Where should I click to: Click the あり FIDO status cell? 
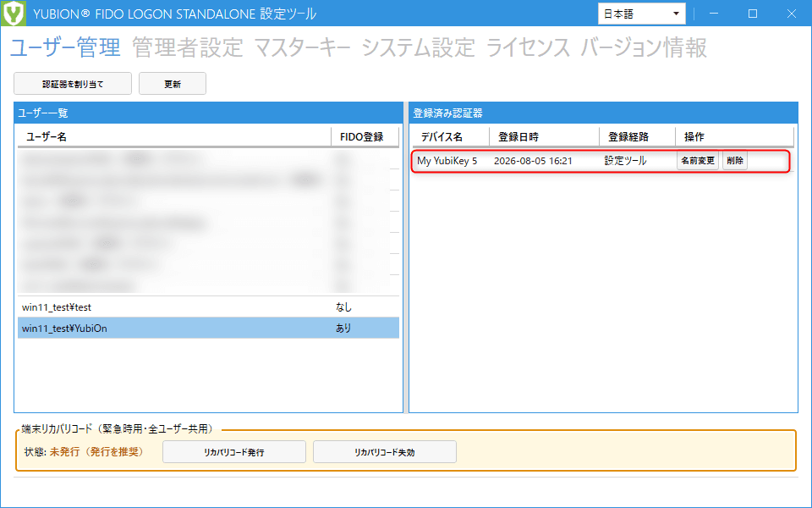(343, 329)
